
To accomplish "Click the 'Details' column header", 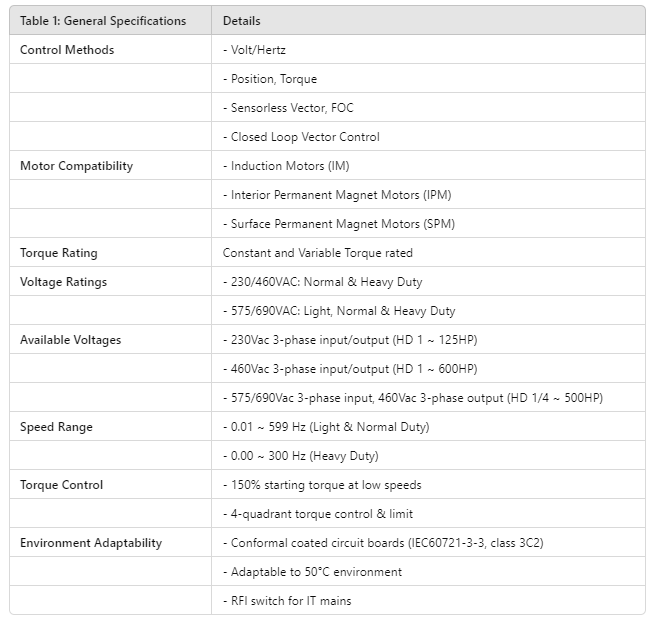I will pyautogui.click(x=242, y=21).
